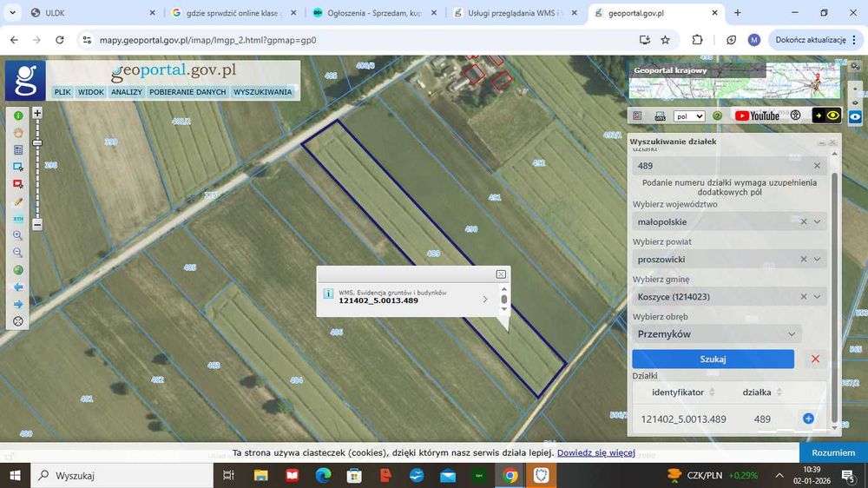Click the red X reset button
The height and width of the screenshot is (488, 868).
pyautogui.click(x=815, y=359)
